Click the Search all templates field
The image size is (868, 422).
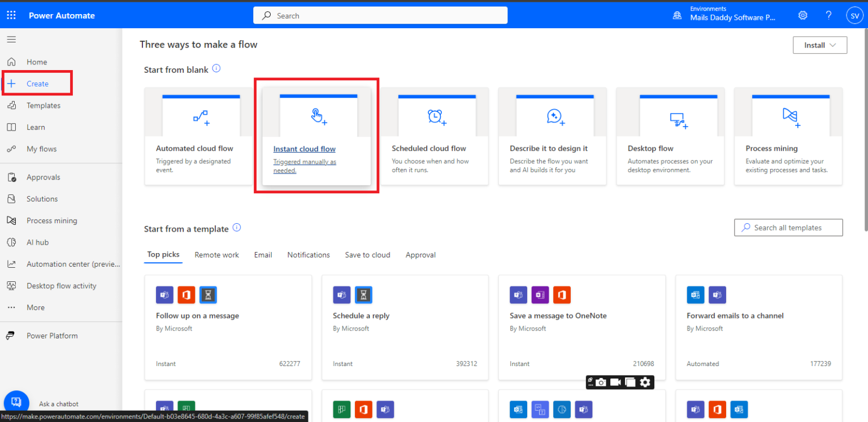coord(788,228)
